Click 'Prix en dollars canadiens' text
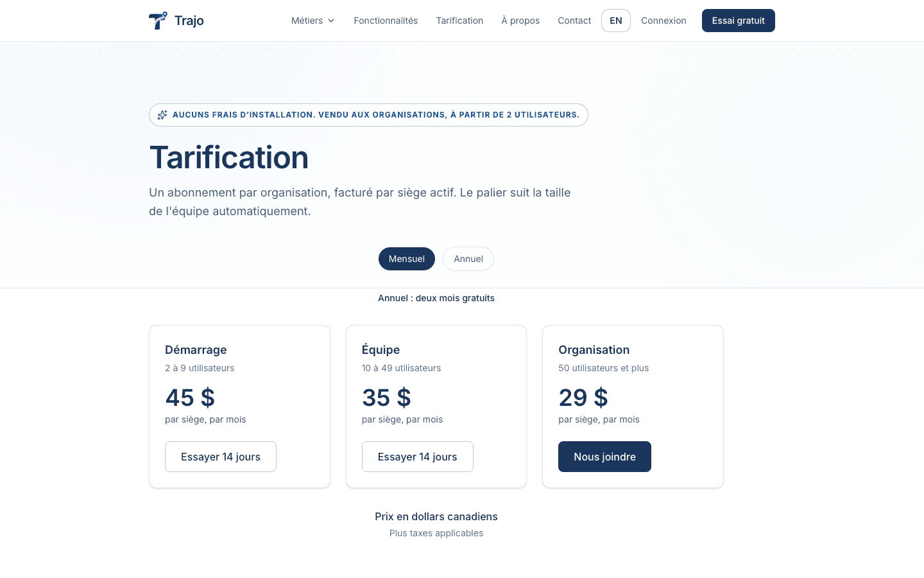 click(436, 516)
